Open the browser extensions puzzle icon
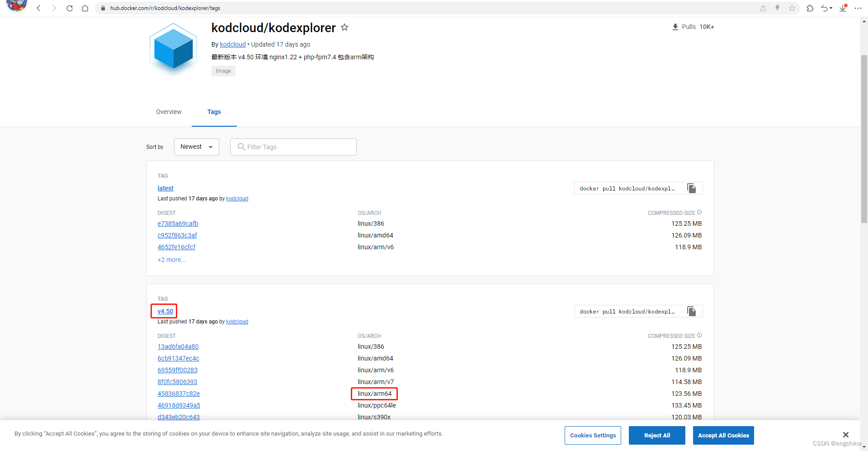This screenshot has height=451, width=868. 810,8
